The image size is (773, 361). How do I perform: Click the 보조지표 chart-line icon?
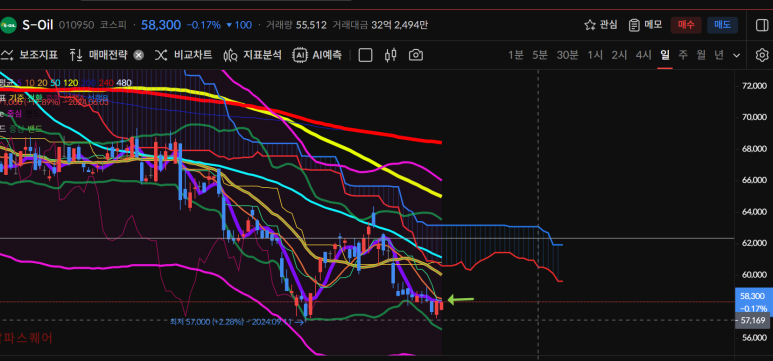click(x=6, y=55)
